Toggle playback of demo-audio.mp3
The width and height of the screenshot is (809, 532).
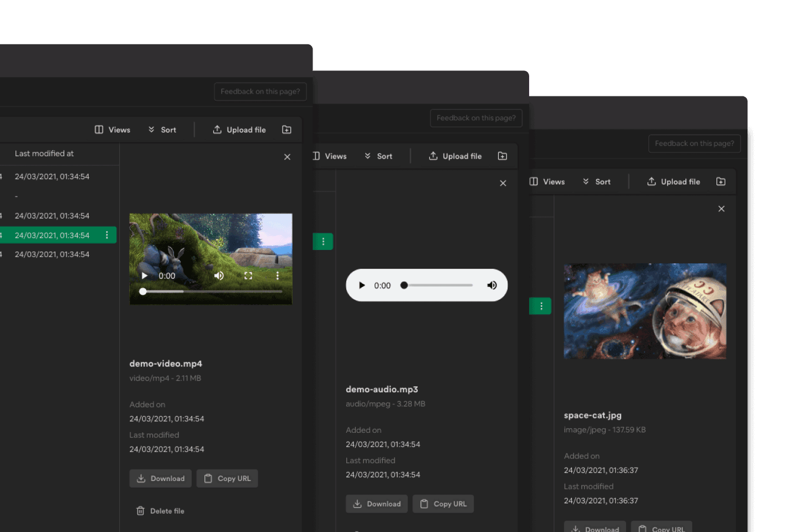362,285
